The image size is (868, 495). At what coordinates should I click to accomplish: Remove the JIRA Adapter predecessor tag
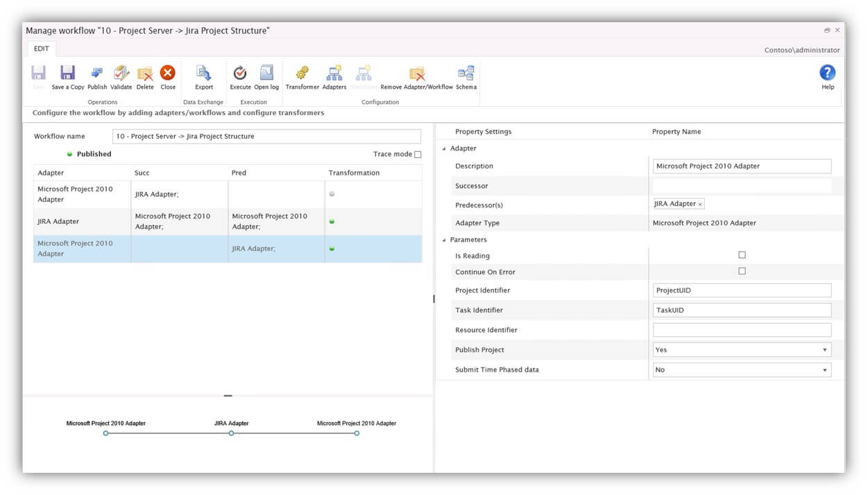click(700, 204)
